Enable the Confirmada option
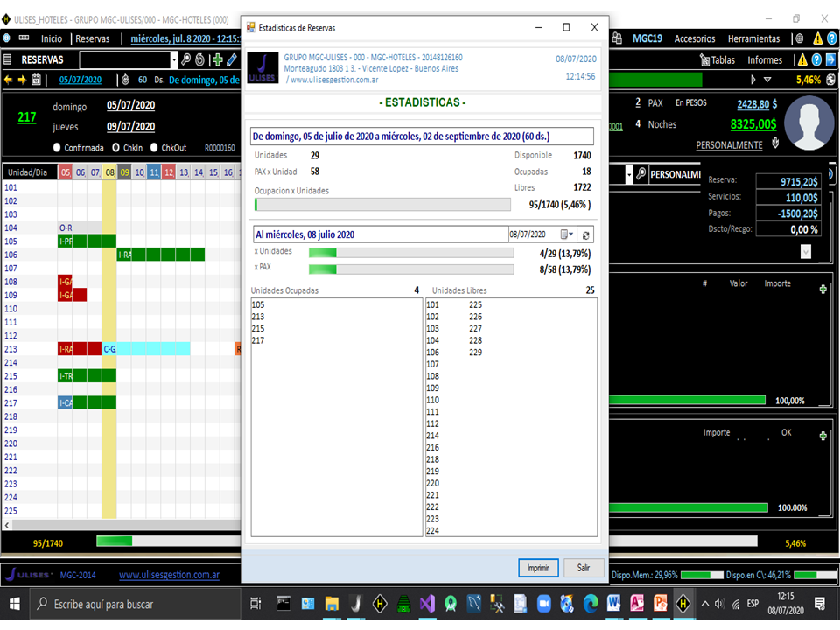Image resolution: width=840 pixels, height=630 pixels. [x=57, y=147]
